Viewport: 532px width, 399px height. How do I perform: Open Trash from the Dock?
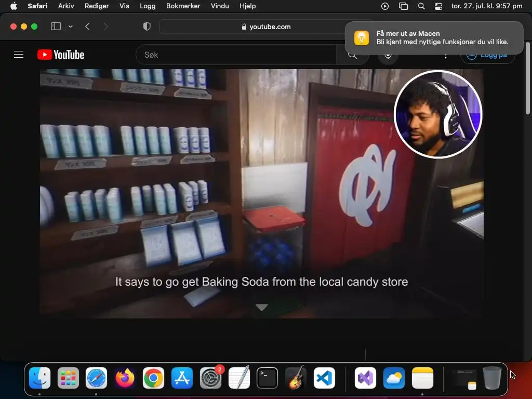click(x=492, y=378)
